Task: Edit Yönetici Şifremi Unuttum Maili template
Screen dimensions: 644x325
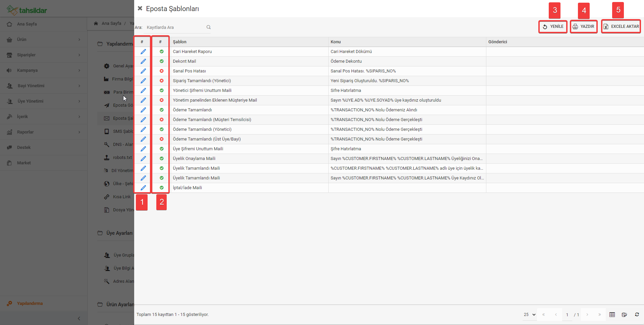Action: click(x=143, y=91)
